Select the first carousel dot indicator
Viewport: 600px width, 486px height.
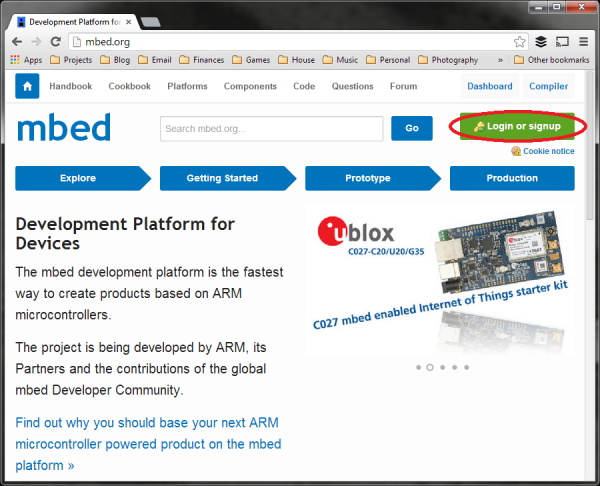418,367
